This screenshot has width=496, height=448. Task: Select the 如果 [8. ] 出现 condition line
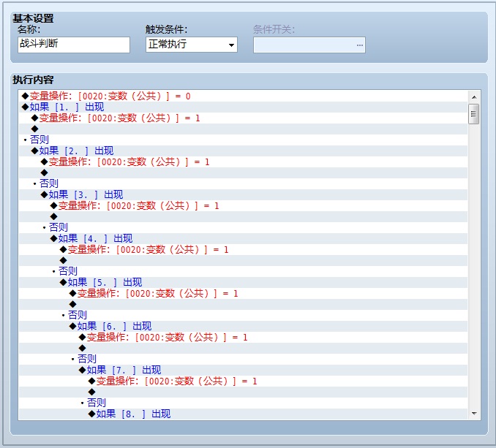tap(243, 414)
